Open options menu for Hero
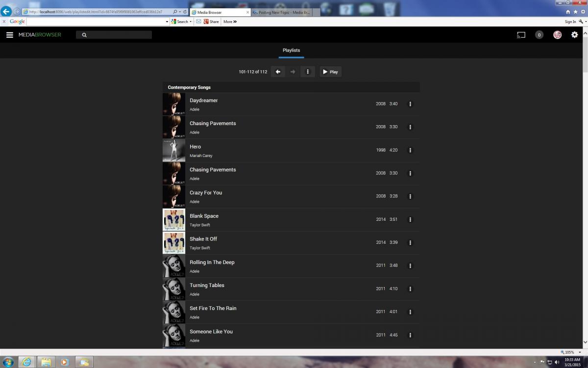 [411, 150]
